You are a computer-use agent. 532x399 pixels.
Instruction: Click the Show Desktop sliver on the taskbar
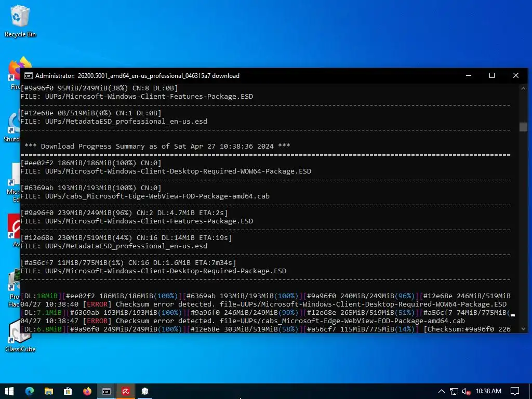pyautogui.click(x=530, y=391)
